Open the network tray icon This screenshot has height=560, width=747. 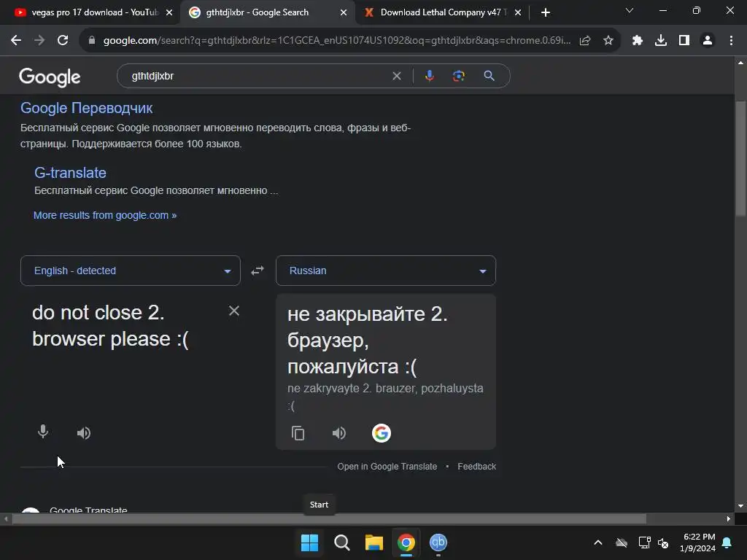644,542
